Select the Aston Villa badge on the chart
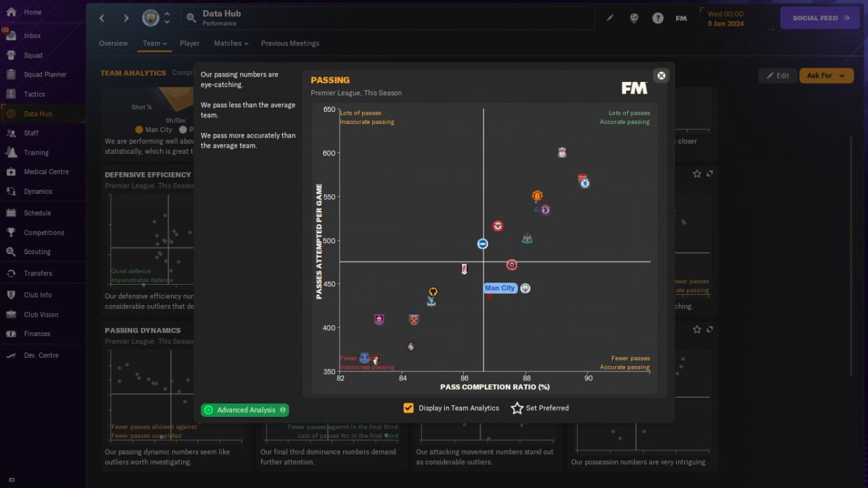Screen dimensions: 868x488 coord(545,210)
